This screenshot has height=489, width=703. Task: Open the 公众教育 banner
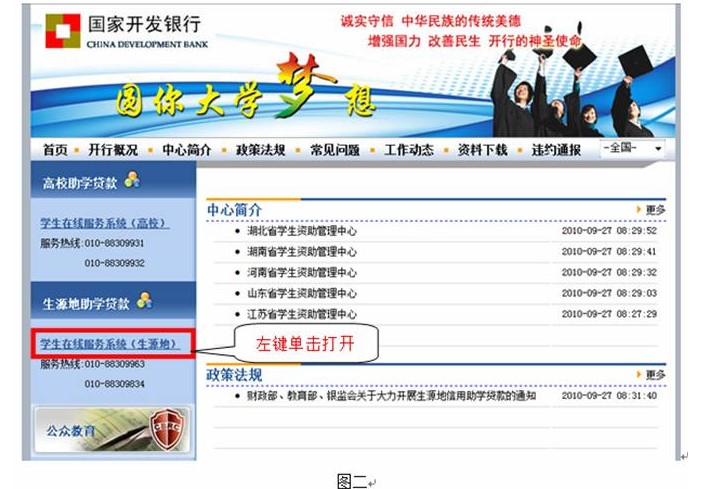(71, 431)
